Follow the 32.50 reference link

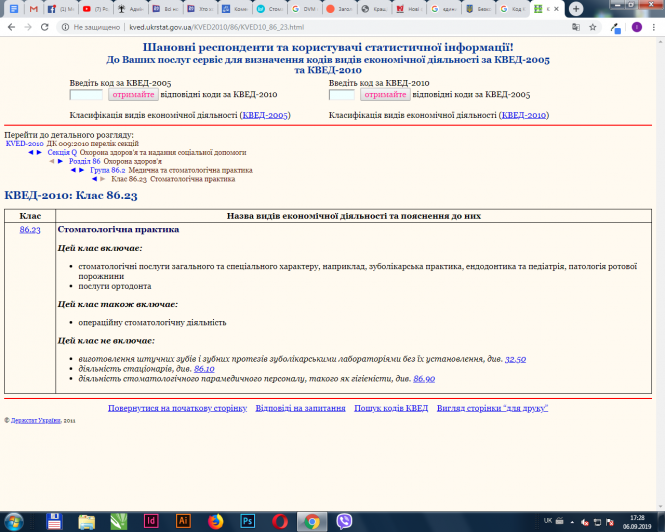coord(515,358)
